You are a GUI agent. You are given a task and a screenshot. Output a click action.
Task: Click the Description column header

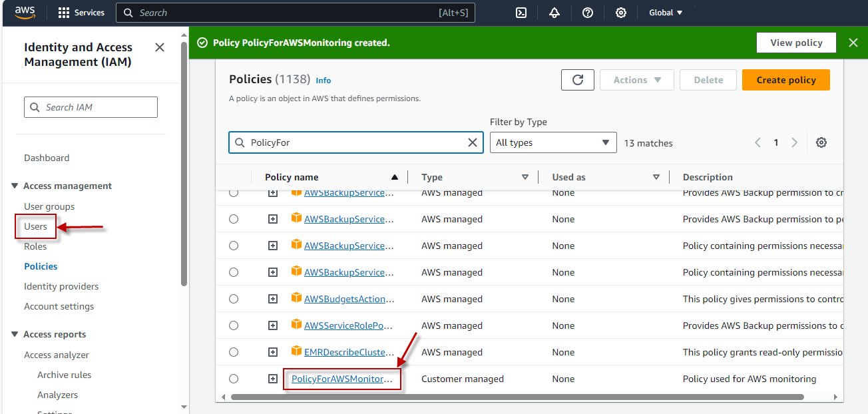[x=708, y=177]
